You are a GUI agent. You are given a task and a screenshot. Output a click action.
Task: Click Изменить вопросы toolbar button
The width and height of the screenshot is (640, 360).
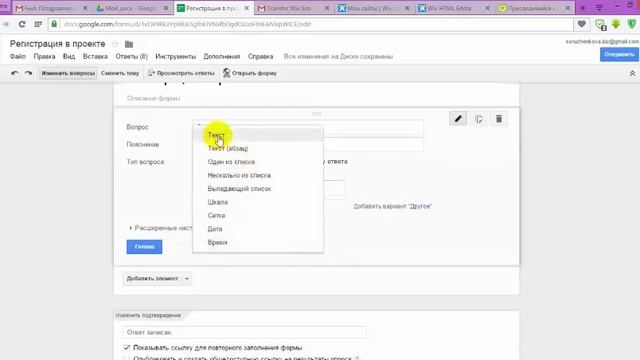(x=68, y=73)
